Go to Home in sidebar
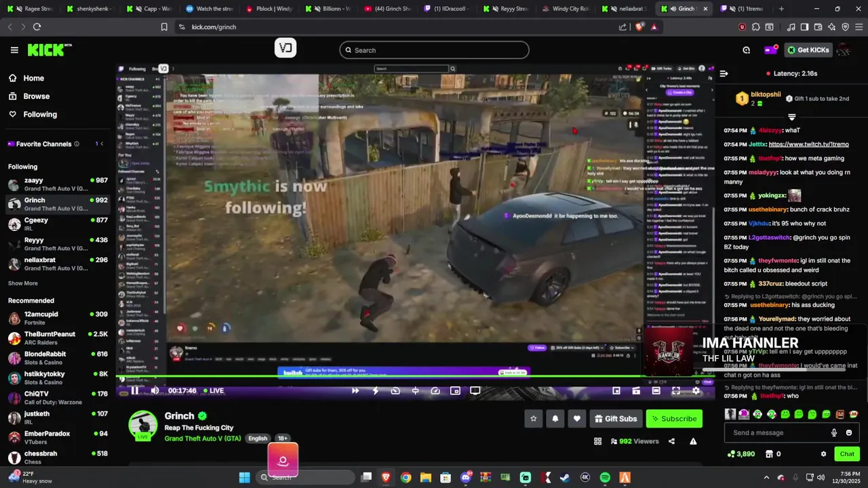 coord(58,78)
